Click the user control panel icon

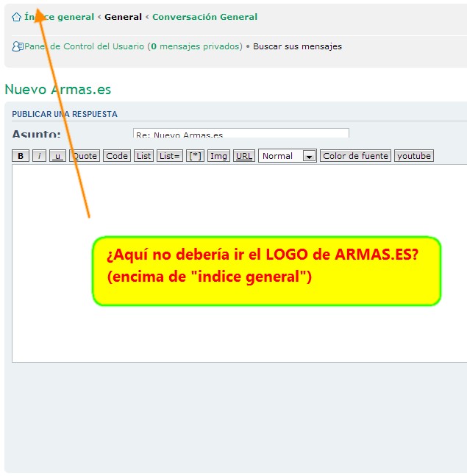point(18,46)
